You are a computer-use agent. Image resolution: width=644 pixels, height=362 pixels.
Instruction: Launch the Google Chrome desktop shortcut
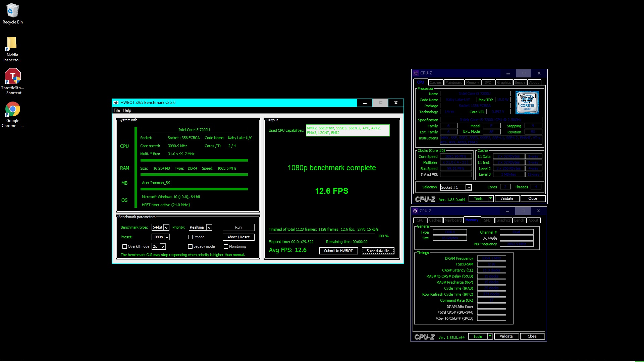(12, 115)
